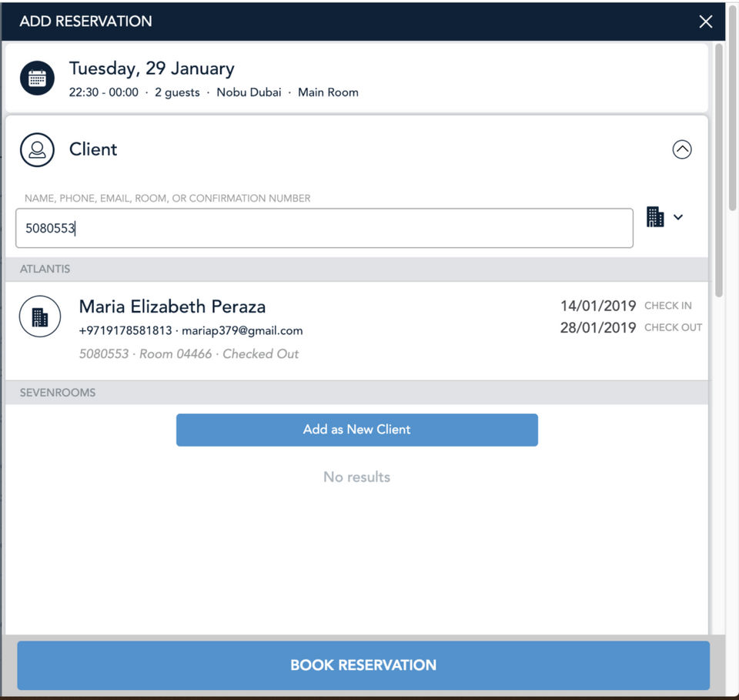Click the check-in date 14/01/2019
This screenshot has height=700, width=739.
[598, 306]
